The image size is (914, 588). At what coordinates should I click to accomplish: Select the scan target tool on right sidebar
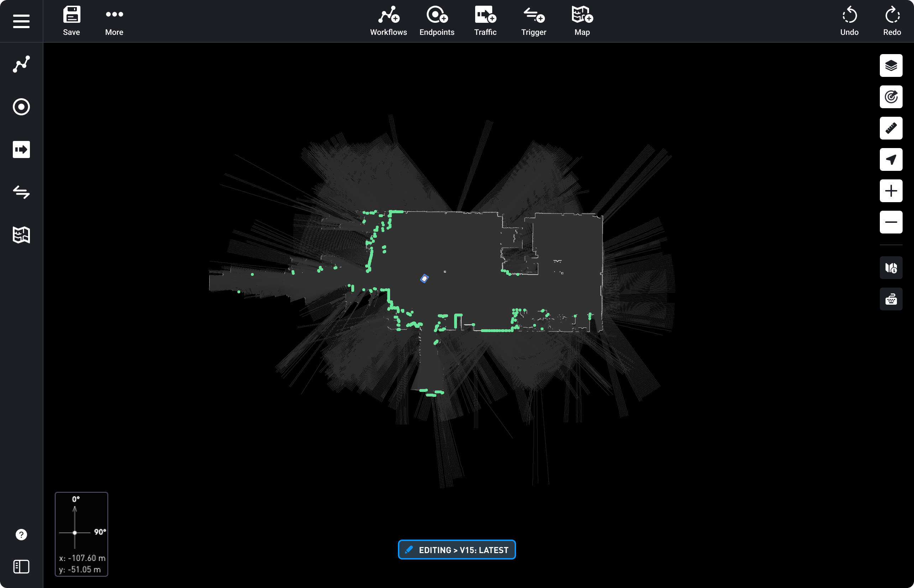point(891,96)
